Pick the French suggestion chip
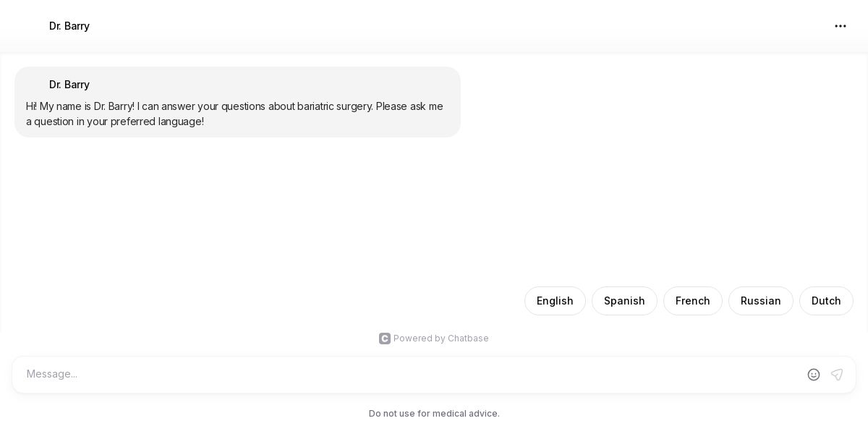868x434 pixels. (692, 301)
